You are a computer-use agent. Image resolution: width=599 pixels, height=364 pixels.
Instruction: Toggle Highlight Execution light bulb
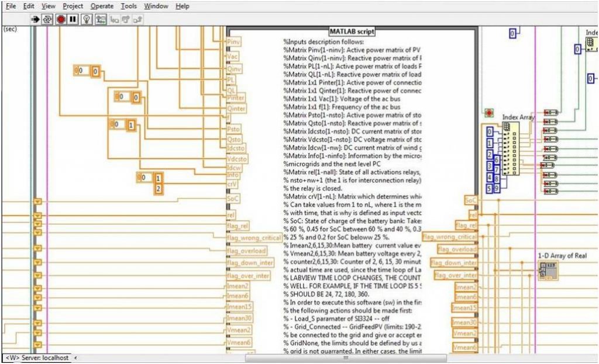[x=87, y=19]
